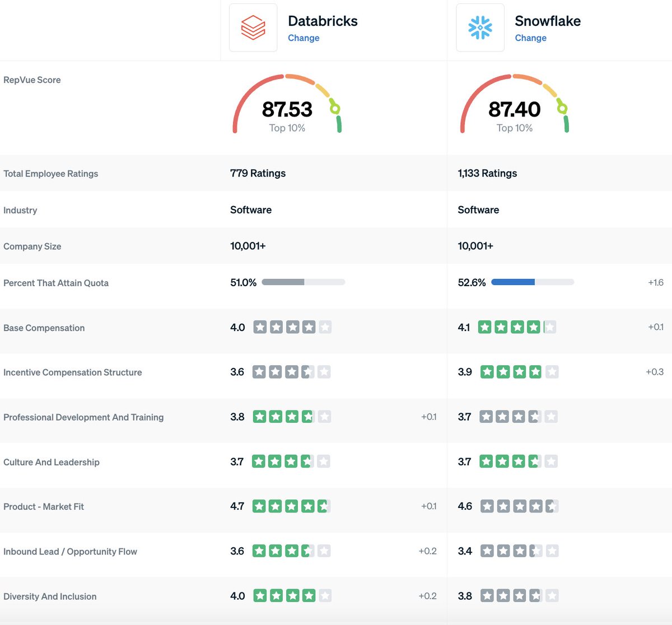Click the 52.6% quota value

(472, 283)
